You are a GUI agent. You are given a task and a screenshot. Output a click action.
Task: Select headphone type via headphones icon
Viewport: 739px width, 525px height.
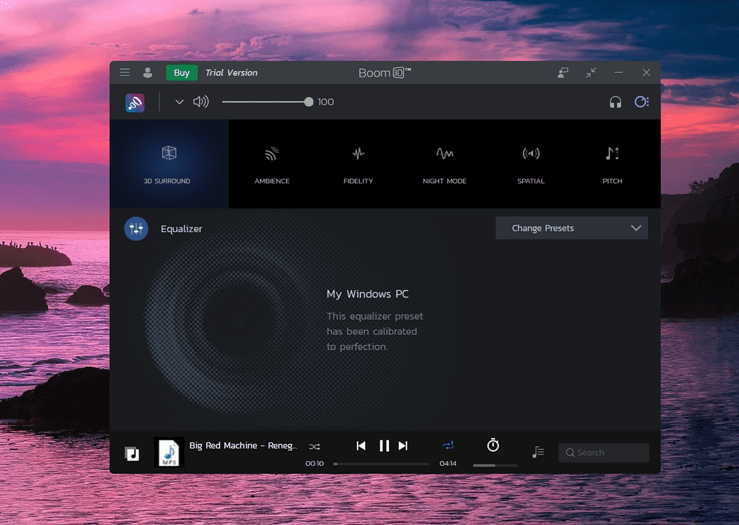[615, 102]
